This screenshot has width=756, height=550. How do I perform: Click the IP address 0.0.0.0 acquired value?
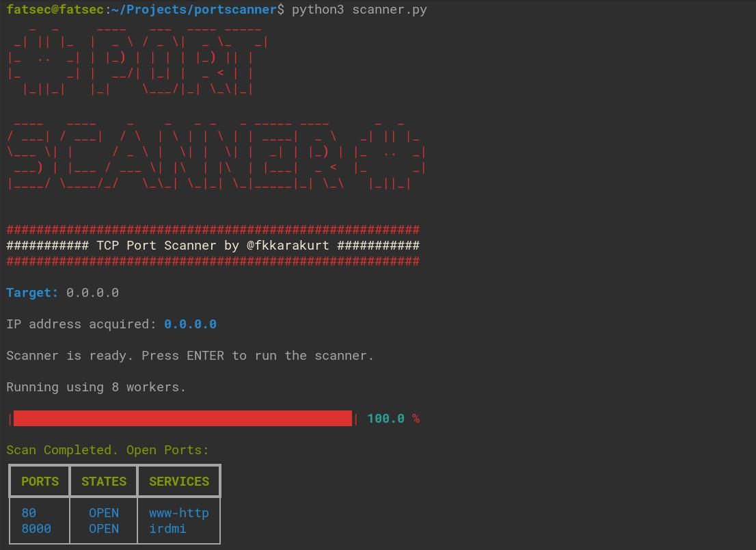point(190,324)
